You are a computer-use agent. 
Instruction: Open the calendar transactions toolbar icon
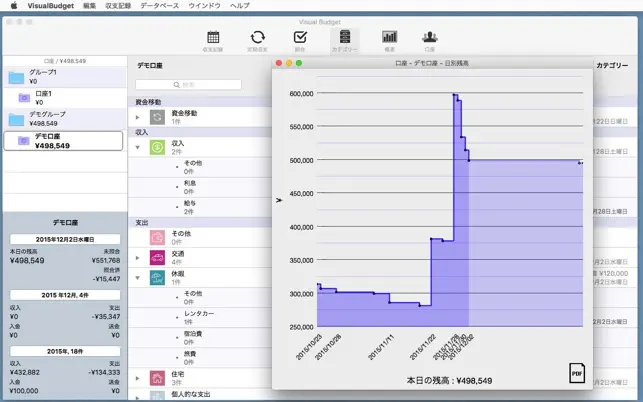click(213, 37)
